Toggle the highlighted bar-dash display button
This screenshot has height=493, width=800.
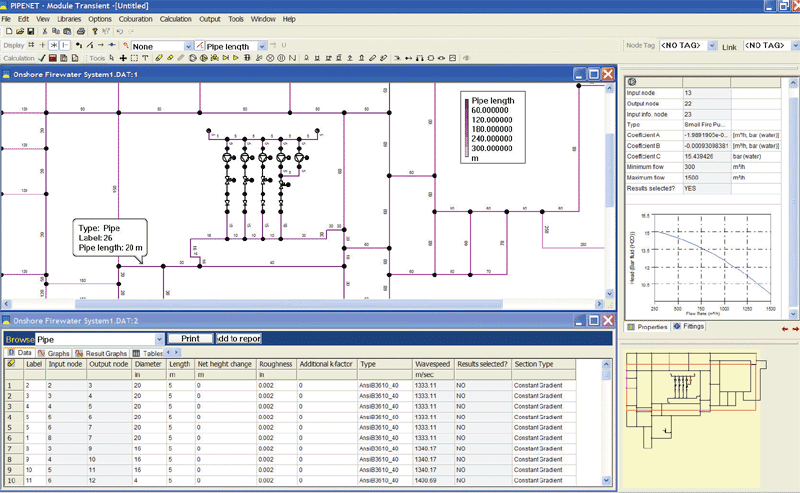(x=65, y=45)
